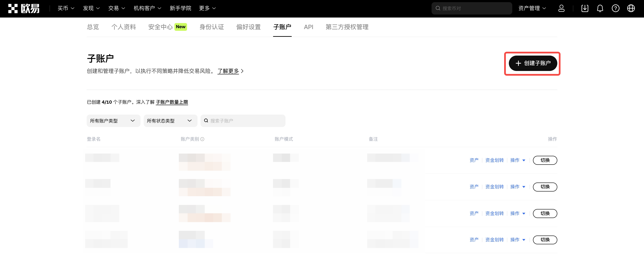The image size is (644, 277).
Task: Click search icon in 搜索币对 box
Action: click(x=438, y=9)
